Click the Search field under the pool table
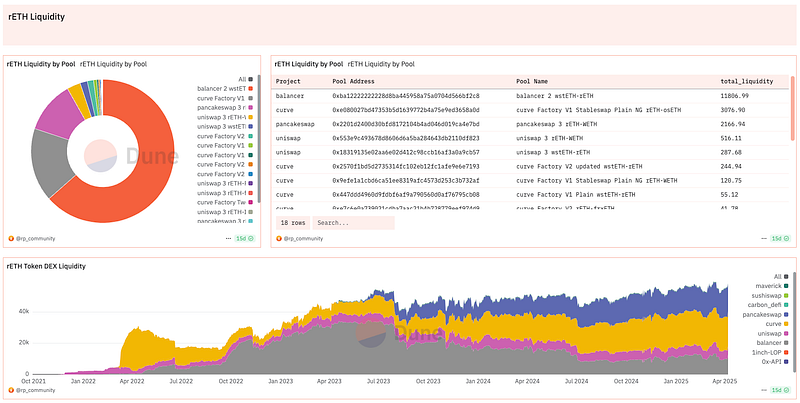Screen dimensions: 800x403 tap(354, 223)
